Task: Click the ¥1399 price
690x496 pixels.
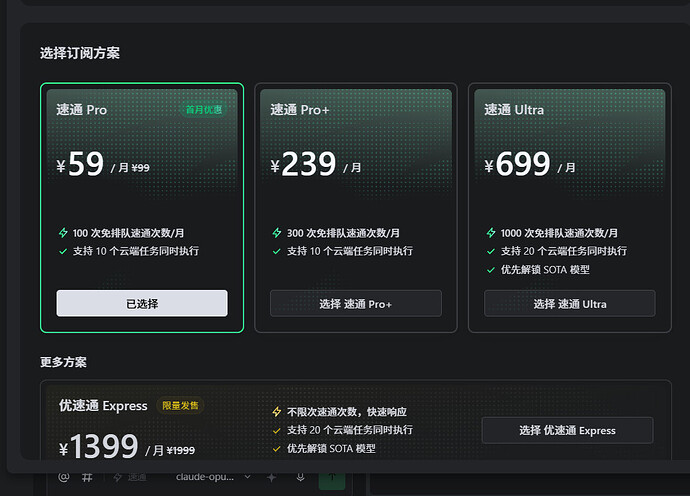Action: tap(99, 446)
